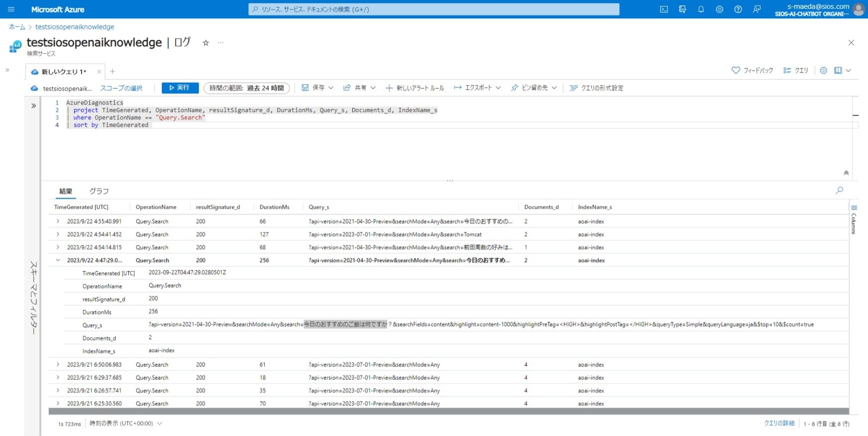Expand the schema and filter side panel
This screenshot has height=436, width=868.
33,106
